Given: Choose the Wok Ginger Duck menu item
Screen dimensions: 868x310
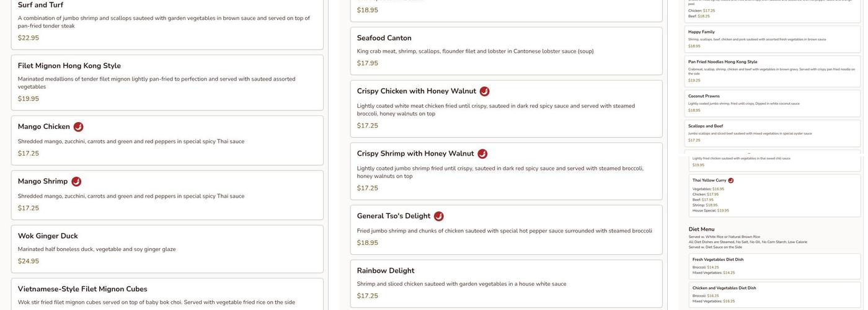Looking at the screenshot, I should point(48,236).
